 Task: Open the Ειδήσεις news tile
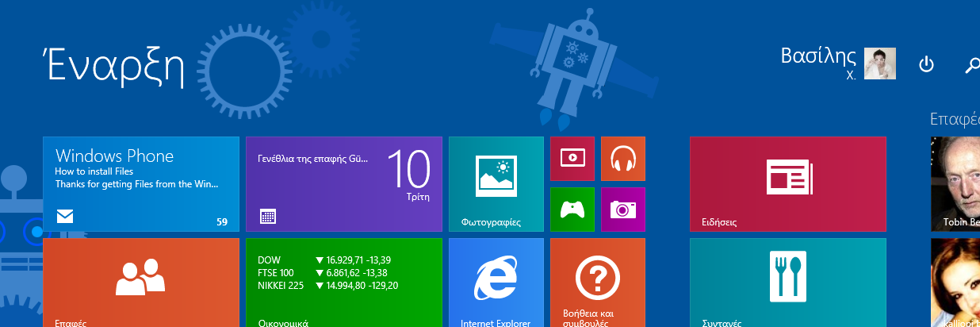pyautogui.click(x=788, y=184)
